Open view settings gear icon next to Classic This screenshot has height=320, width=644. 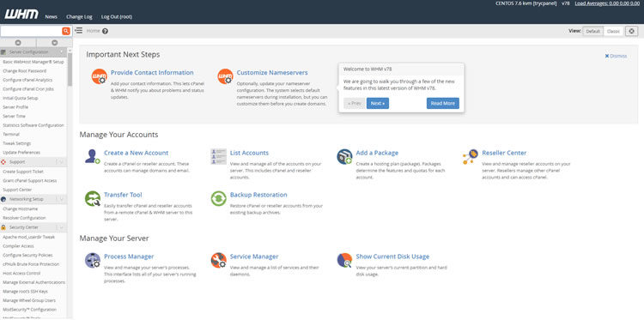(x=632, y=31)
